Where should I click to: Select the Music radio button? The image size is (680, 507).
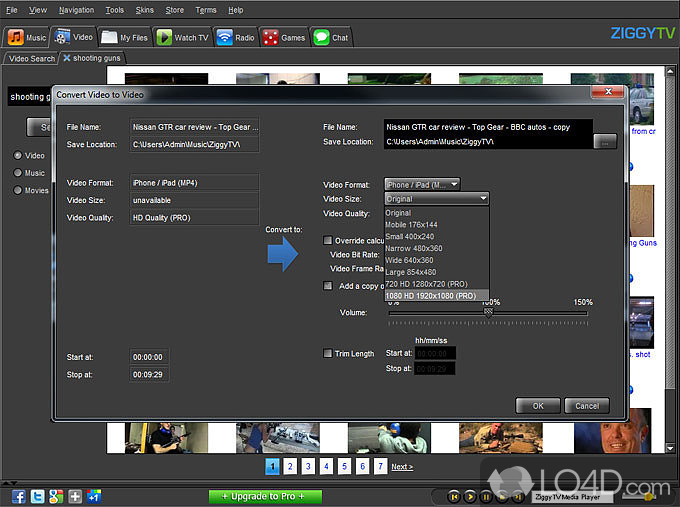[17, 173]
